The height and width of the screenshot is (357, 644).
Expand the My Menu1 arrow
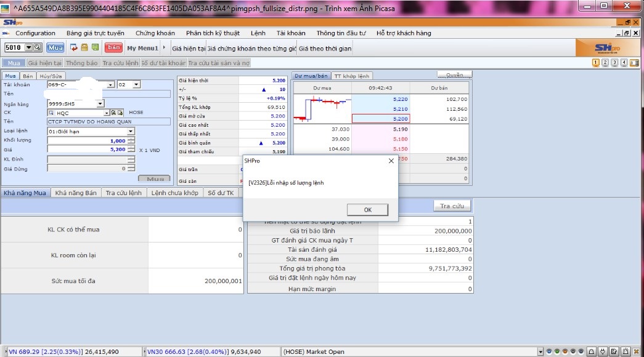164,47
